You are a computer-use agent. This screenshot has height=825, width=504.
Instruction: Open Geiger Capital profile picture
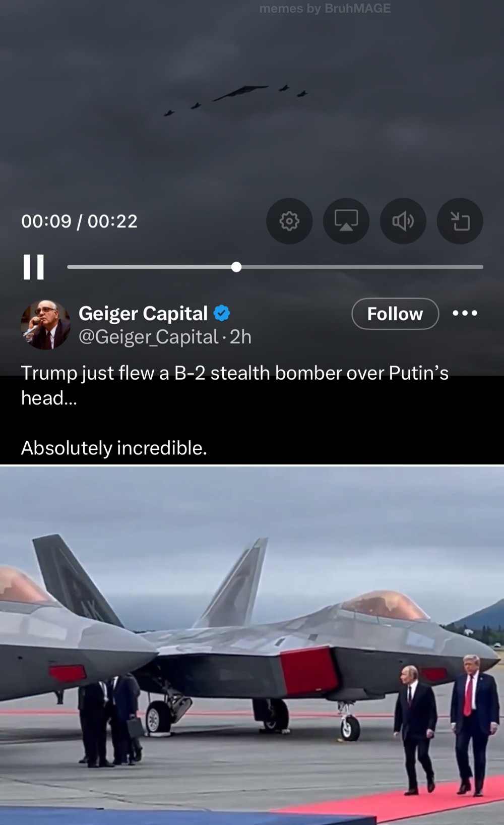[45, 325]
